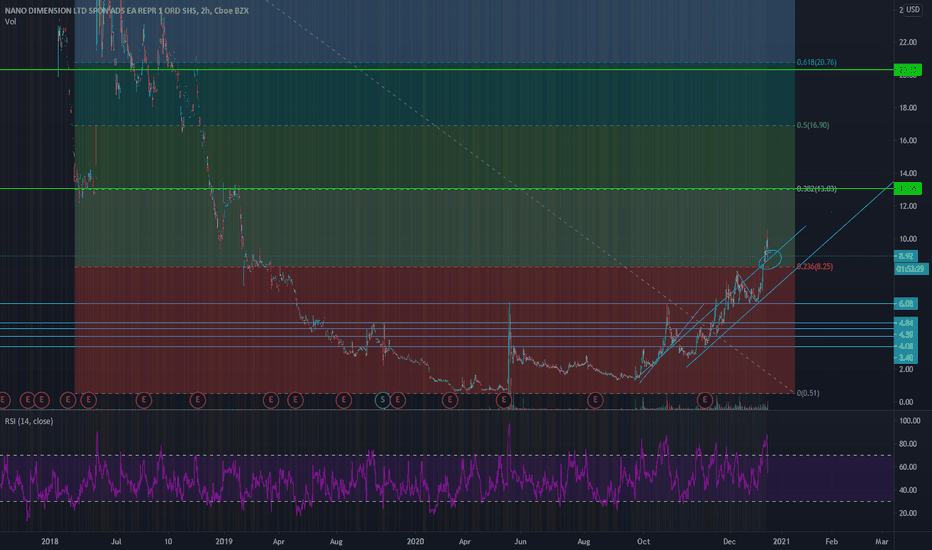
Task: Click the 0.618(20.76) Fibonacci level label
Action: tap(816, 62)
